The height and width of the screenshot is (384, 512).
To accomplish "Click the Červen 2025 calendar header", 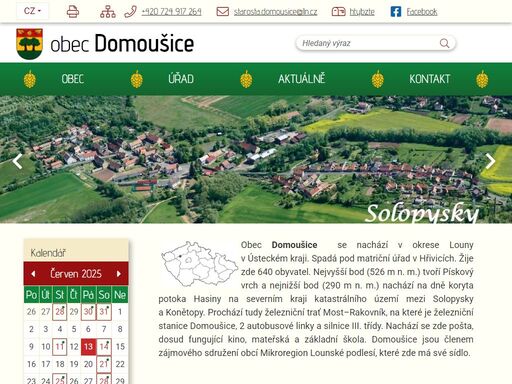I will [76, 274].
